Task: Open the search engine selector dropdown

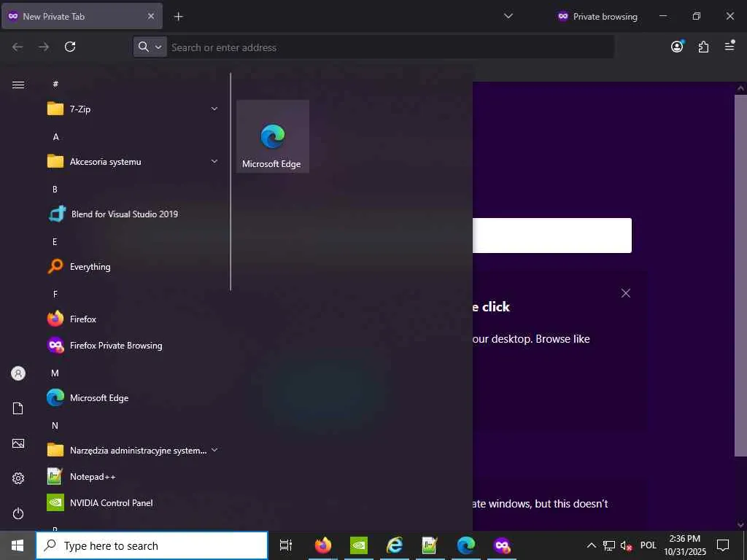Action: click(150, 47)
